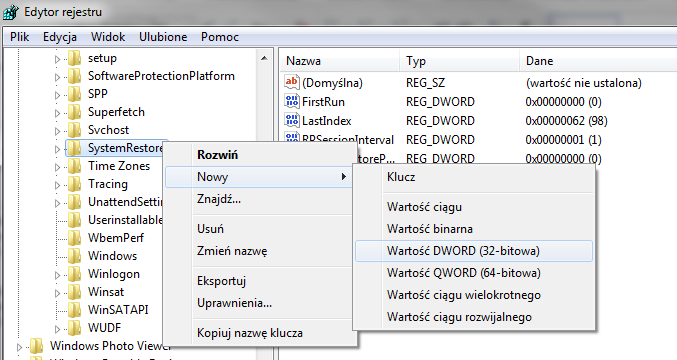Expand the Svchost key

tap(57, 131)
